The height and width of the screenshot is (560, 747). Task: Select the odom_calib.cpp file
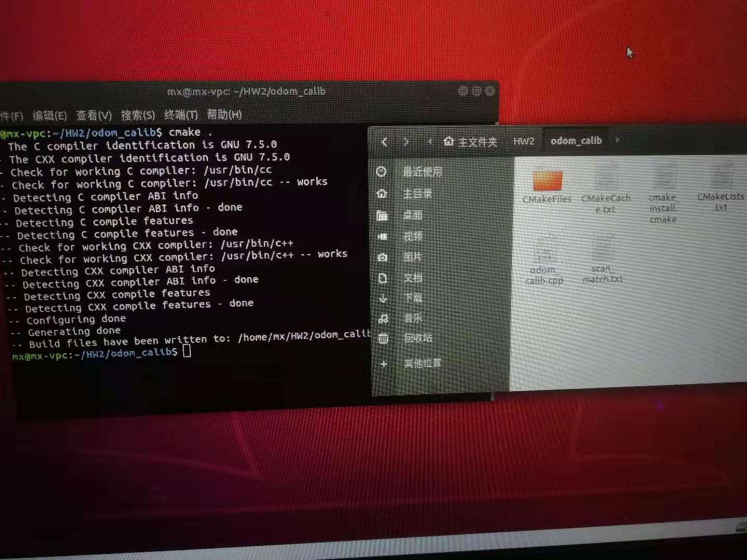pyautogui.click(x=544, y=259)
